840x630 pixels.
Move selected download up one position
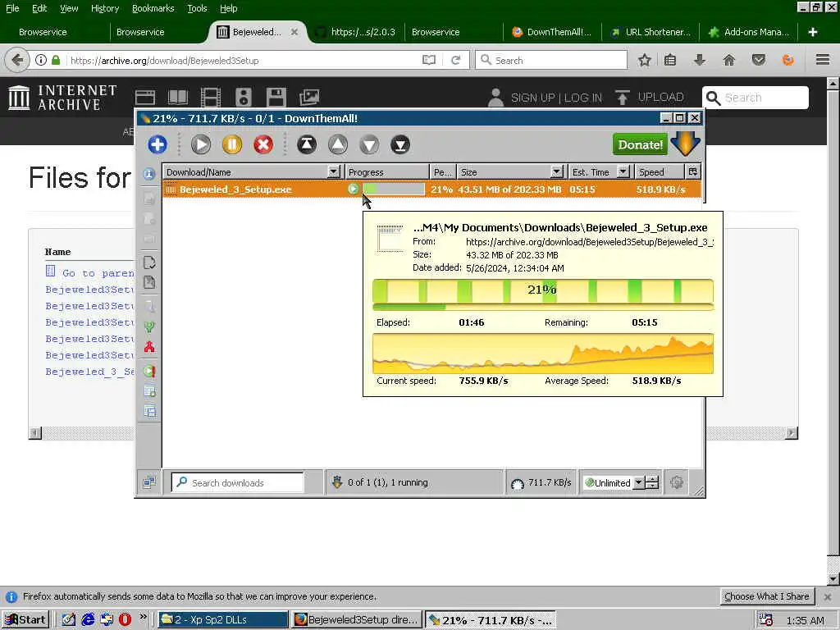click(337, 144)
